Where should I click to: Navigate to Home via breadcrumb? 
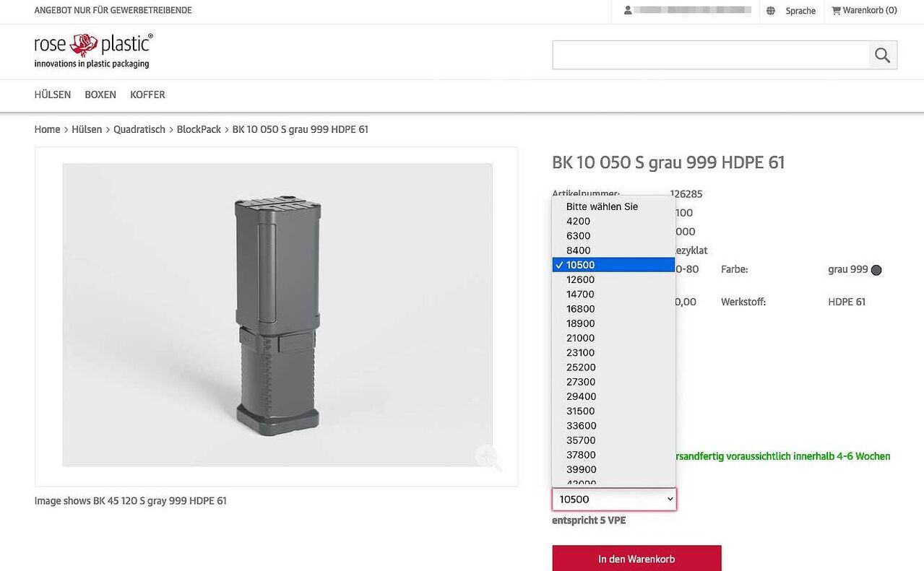pyautogui.click(x=47, y=129)
